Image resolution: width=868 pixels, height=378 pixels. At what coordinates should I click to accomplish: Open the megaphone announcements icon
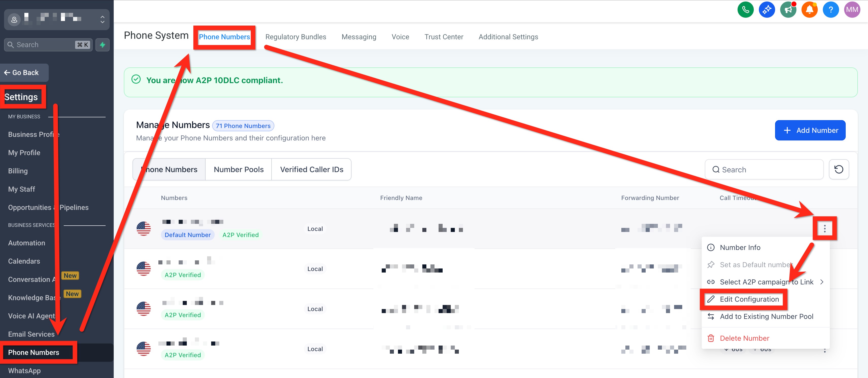[x=788, y=10]
